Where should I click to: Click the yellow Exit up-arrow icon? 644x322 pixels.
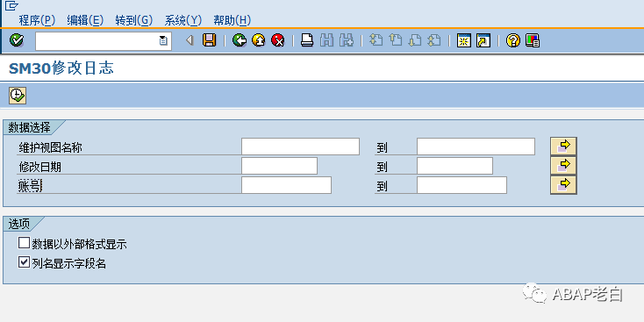coord(258,40)
